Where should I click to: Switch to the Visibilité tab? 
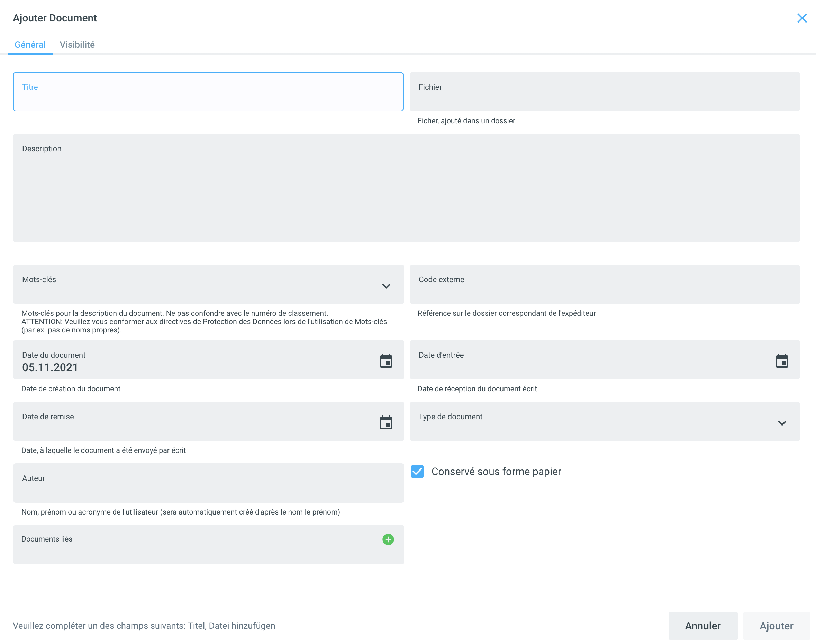coord(77,45)
